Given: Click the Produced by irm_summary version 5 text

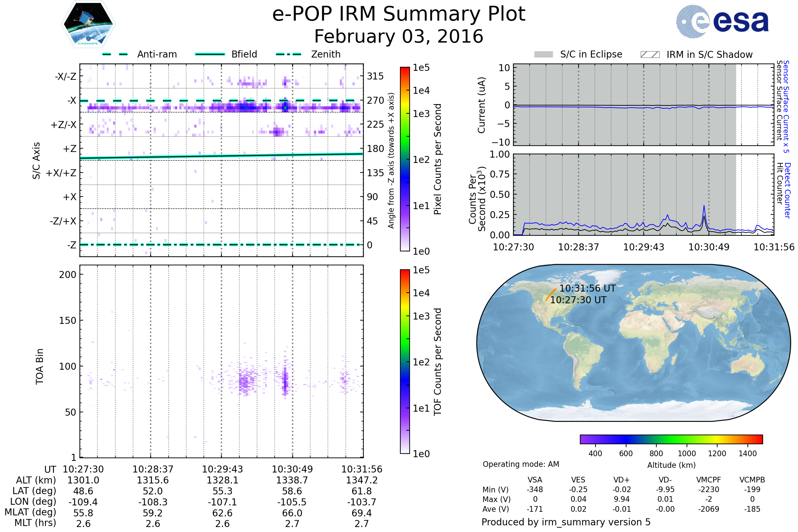Looking at the screenshot, I should [x=566, y=522].
